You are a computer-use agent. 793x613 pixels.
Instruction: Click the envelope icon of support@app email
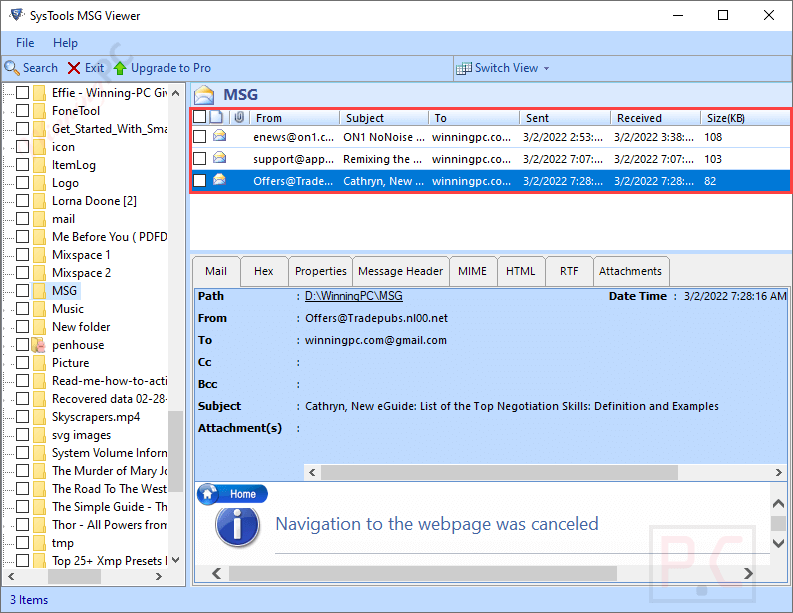pyautogui.click(x=219, y=158)
